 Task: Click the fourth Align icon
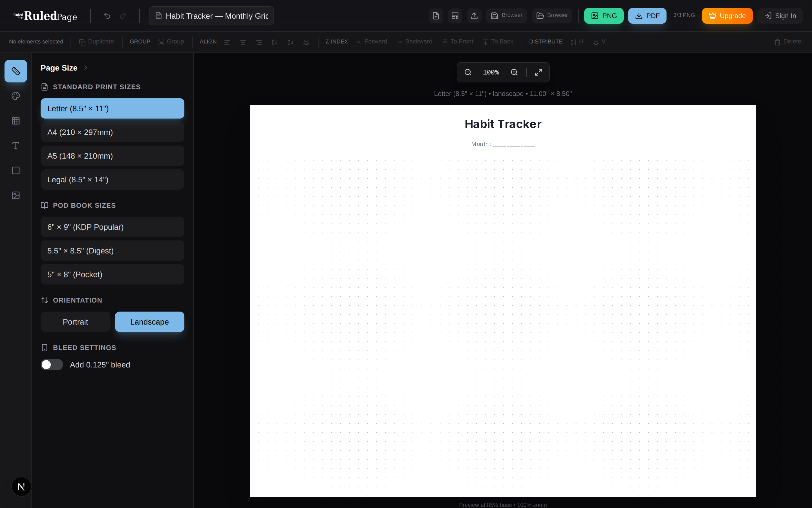pyautogui.click(x=274, y=42)
